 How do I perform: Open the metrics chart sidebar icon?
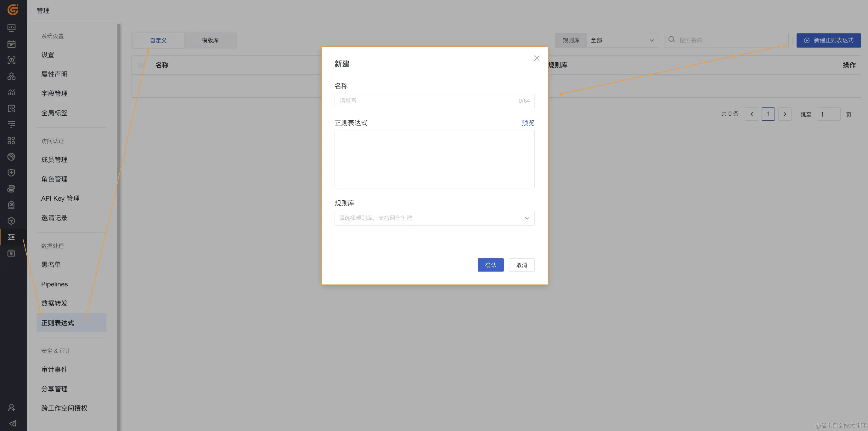pyautogui.click(x=11, y=92)
